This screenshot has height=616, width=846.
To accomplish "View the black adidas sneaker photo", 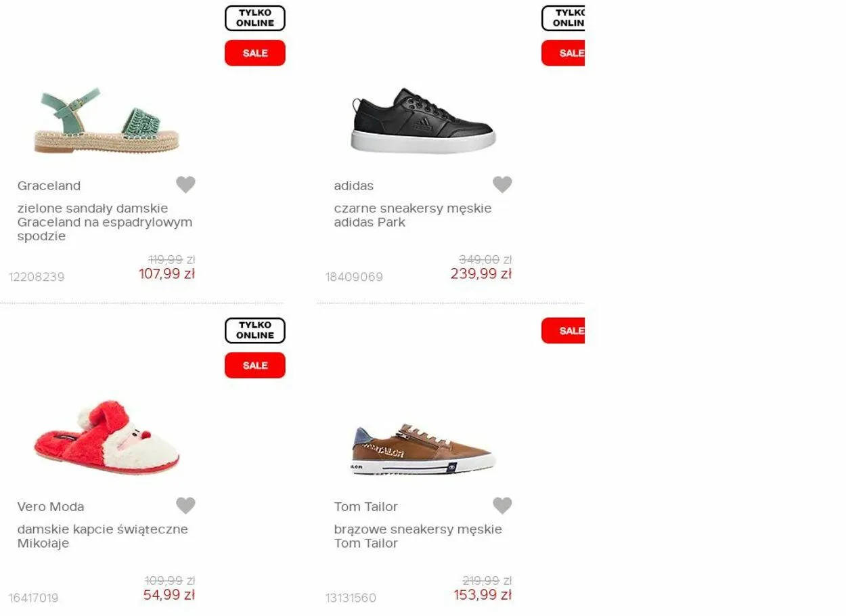I will coord(424,120).
